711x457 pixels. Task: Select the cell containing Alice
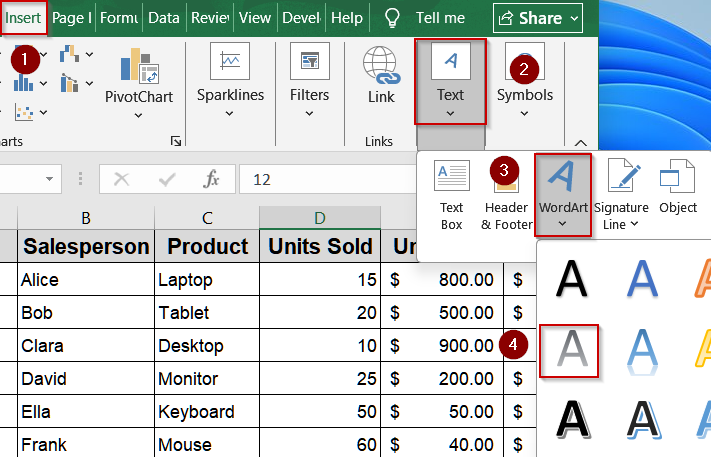[x=86, y=279]
